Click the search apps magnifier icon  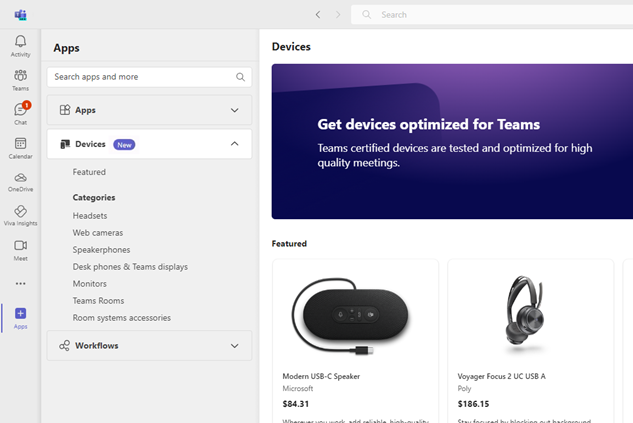(240, 77)
